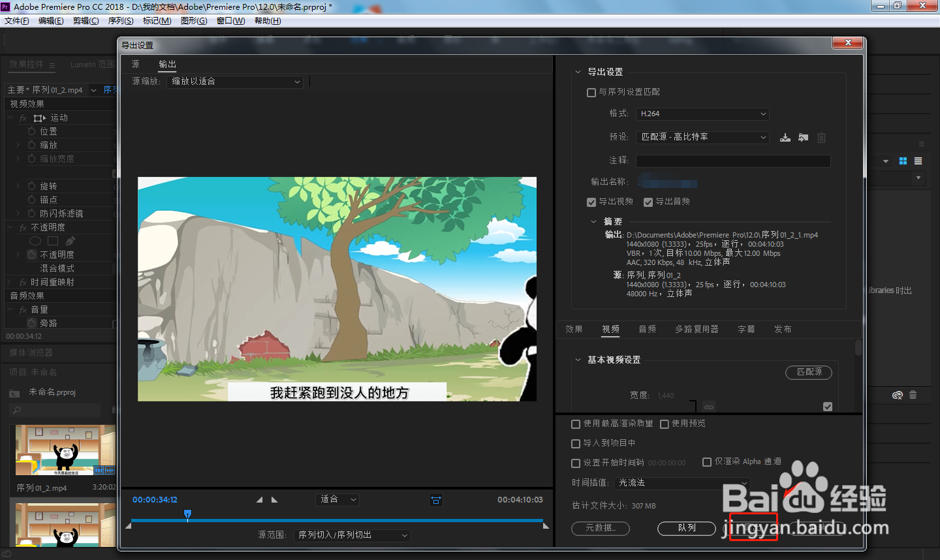Open the 预设 匹配源 - 高比特率 dropdown
The image size is (940, 560).
(702, 137)
